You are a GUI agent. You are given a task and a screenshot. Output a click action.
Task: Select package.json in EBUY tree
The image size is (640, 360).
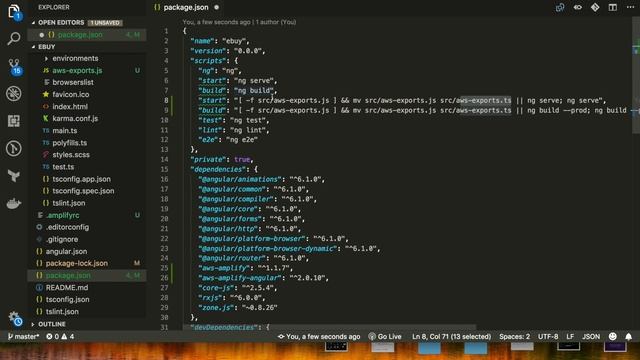[68, 276]
